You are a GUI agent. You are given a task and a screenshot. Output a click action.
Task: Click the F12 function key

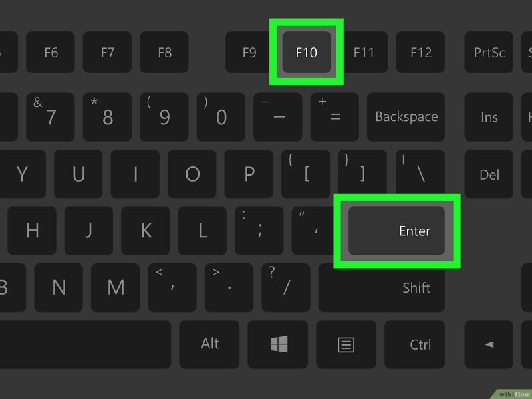click(420, 53)
